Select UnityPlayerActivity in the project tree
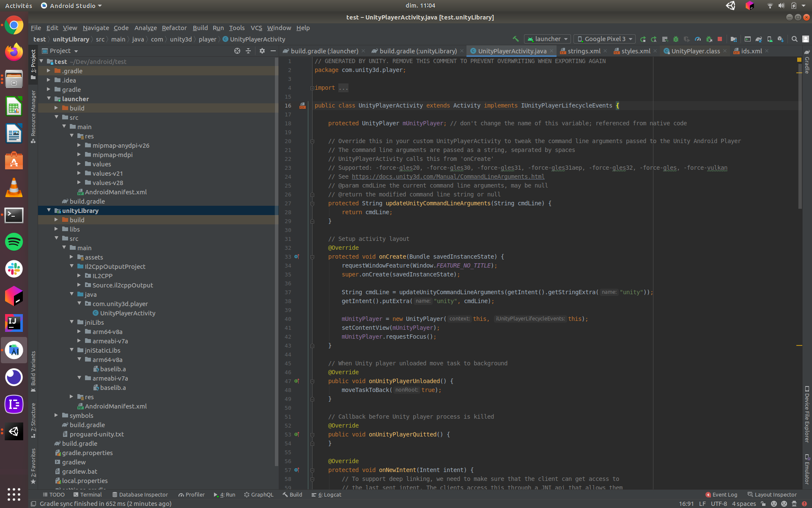 click(127, 313)
